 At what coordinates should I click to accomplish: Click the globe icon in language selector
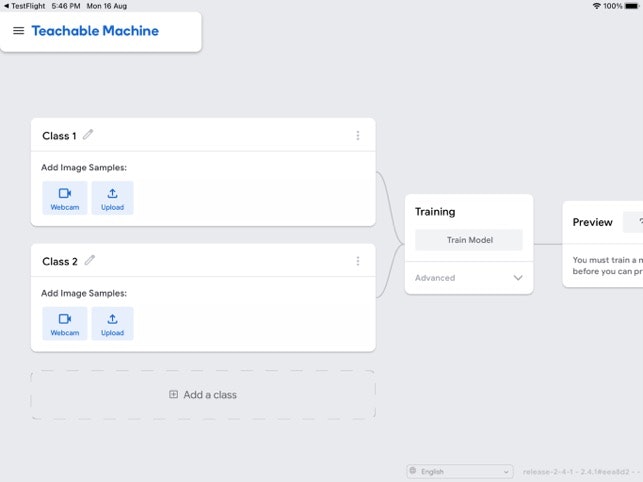(x=413, y=471)
